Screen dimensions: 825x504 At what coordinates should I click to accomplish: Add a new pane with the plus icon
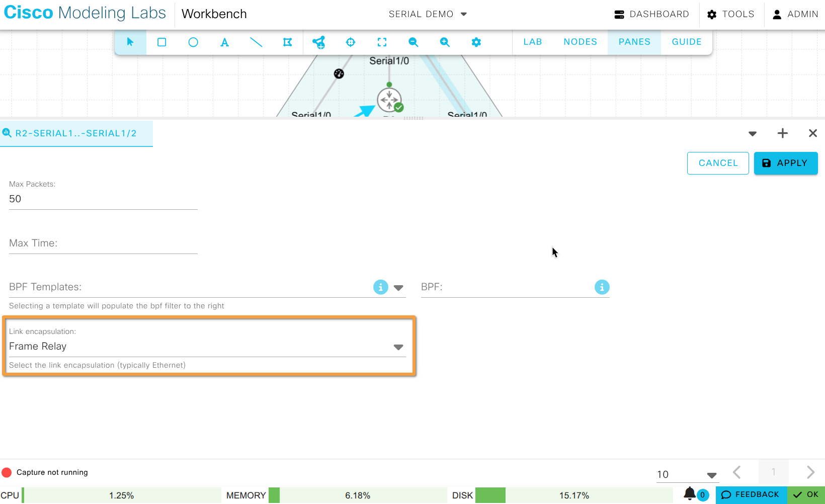coord(782,133)
